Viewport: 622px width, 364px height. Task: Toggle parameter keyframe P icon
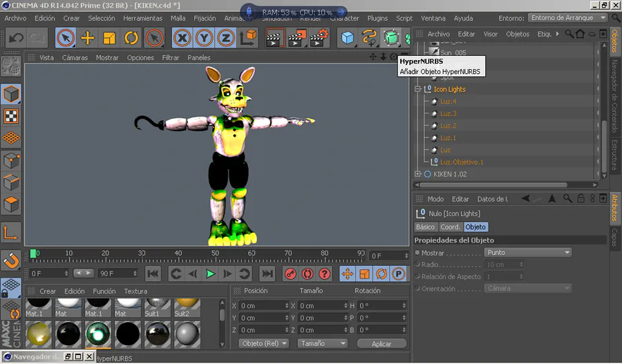[398, 274]
